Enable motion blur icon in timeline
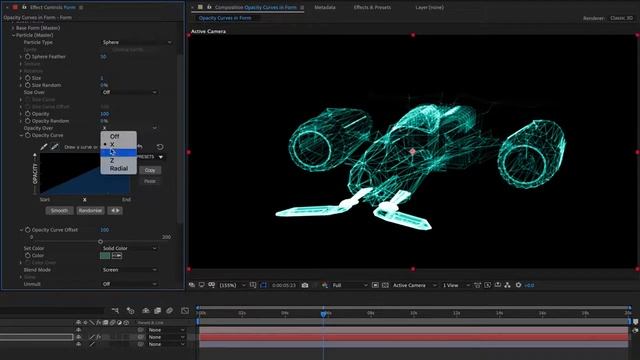 pyautogui.click(x=169, y=311)
